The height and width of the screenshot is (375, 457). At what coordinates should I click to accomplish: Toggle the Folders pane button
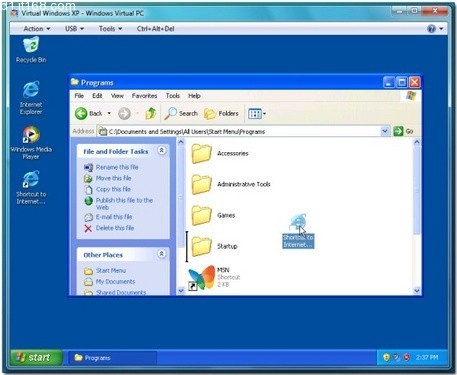[221, 114]
